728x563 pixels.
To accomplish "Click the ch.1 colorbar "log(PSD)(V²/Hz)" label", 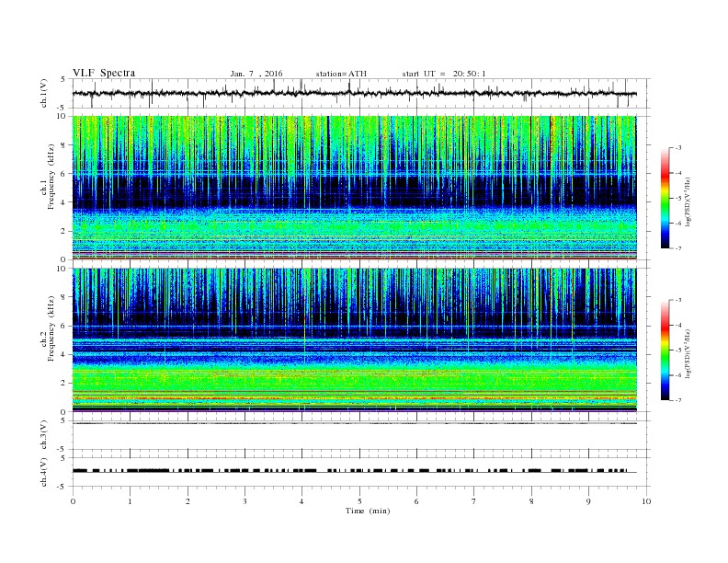I will (x=688, y=202).
